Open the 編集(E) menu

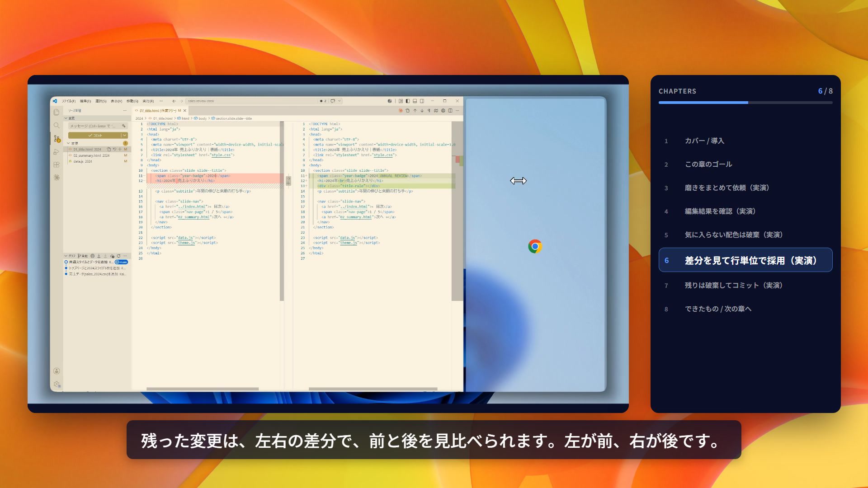[85, 101]
